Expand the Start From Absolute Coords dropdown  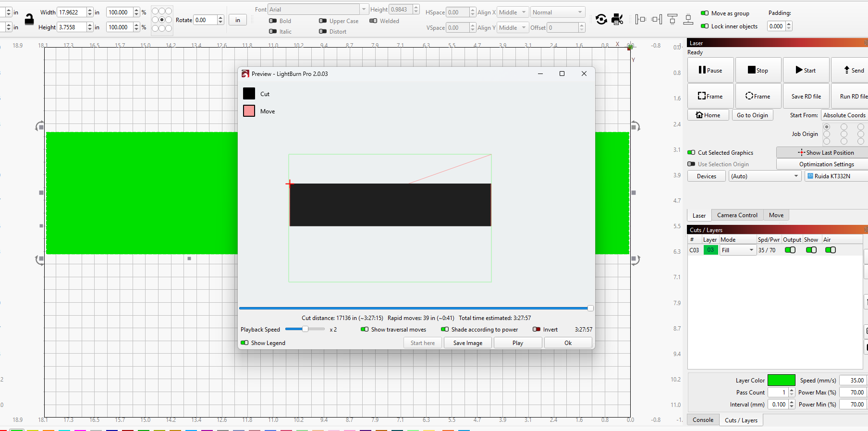[844, 115]
